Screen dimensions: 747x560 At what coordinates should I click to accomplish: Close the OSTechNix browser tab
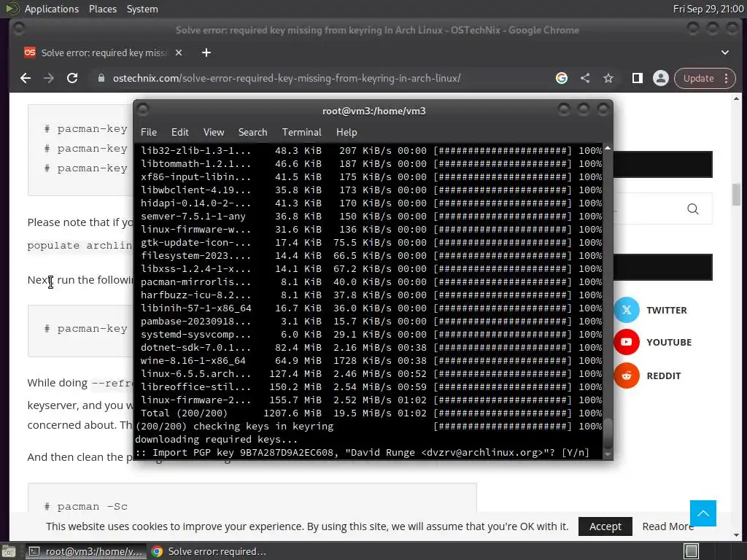click(x=179, y=52)
